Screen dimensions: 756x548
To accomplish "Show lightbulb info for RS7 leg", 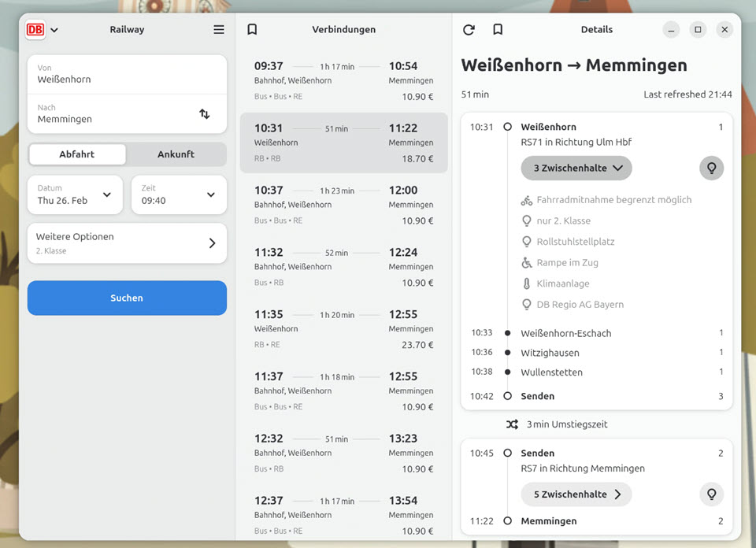I will coord(711,494).
